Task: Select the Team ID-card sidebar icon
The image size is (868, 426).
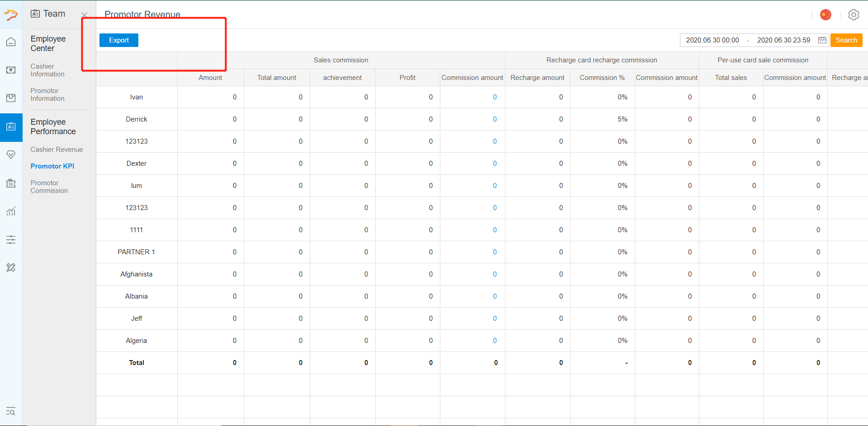Action: [x=11, y=127]
